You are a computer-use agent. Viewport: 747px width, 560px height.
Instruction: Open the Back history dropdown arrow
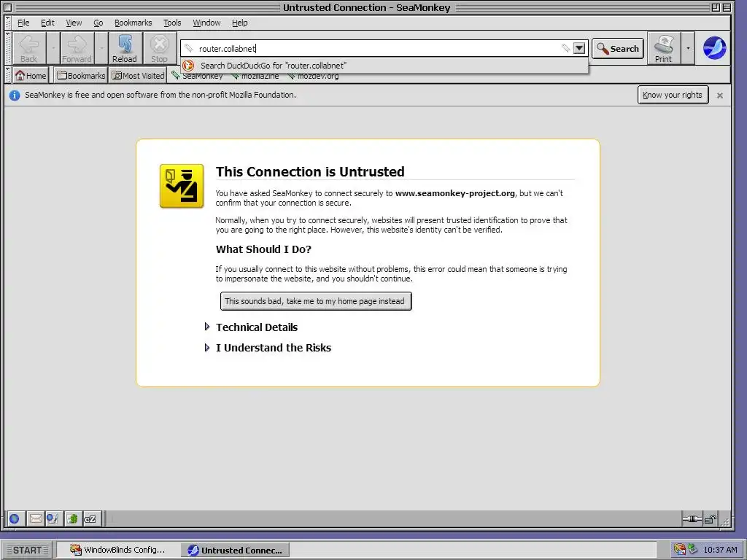click(53, 48)
